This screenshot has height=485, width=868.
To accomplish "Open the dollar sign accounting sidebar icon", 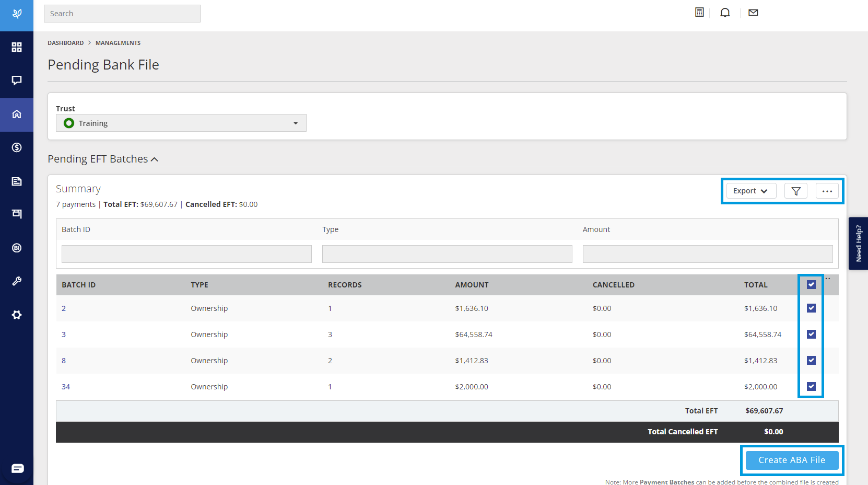I will 17,147.
